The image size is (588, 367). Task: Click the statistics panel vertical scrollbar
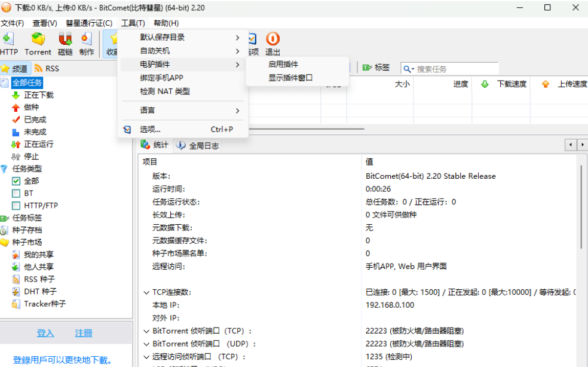pos(581,209)
